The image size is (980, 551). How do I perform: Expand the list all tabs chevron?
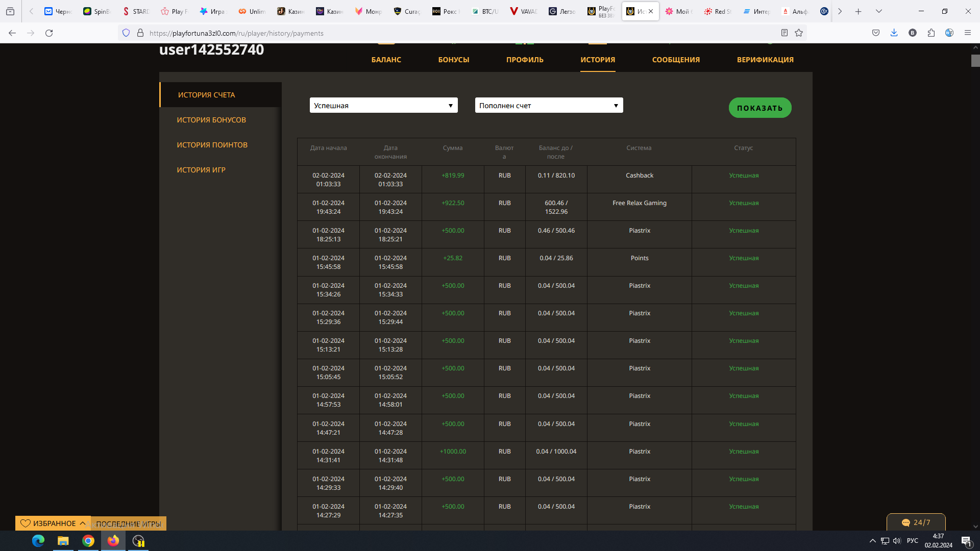(879, 11)
